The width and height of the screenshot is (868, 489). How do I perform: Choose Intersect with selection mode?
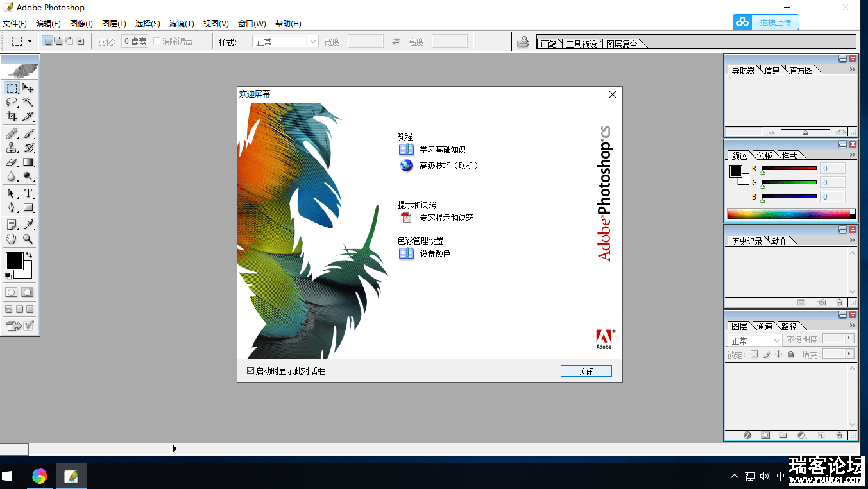click(80, 42)
